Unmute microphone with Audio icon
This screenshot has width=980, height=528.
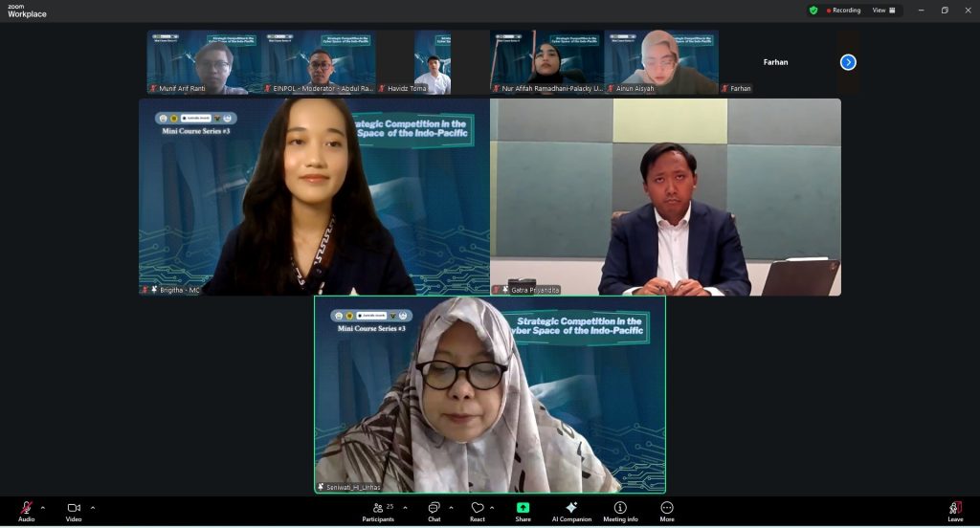pos(26,508)
